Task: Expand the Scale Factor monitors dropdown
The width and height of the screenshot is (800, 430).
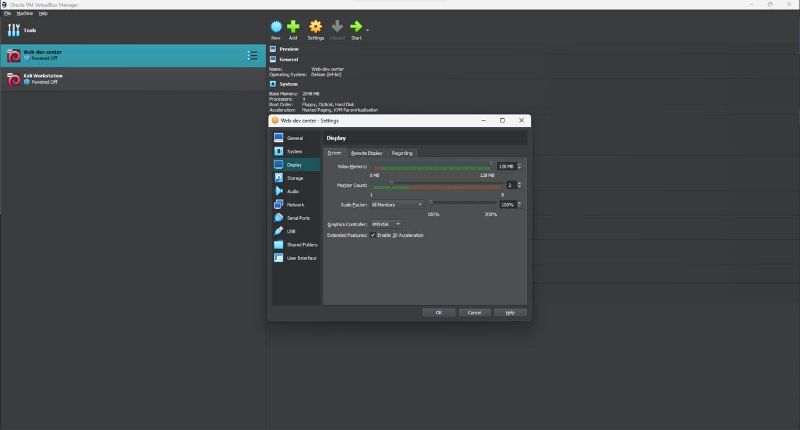Action: tap(397, 204)
